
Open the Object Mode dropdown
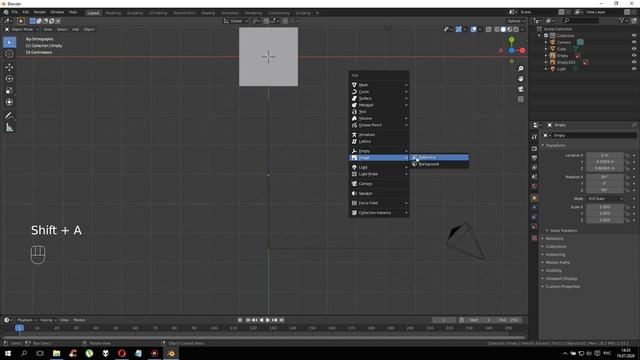click(21, 29)
